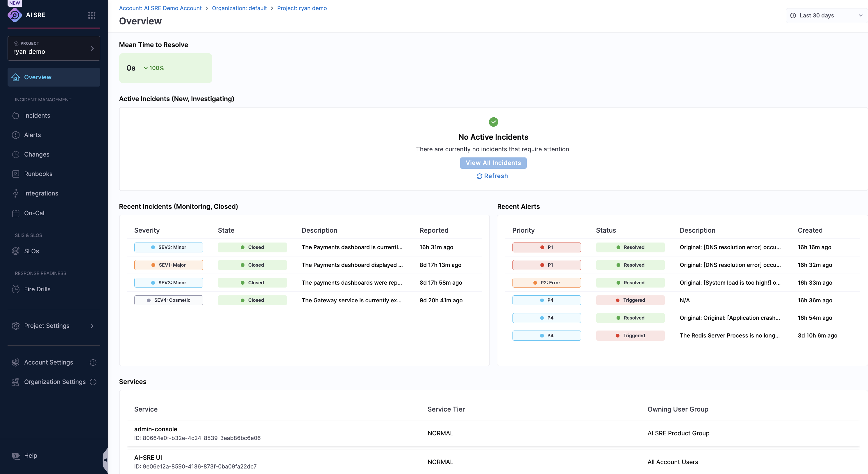Open Incidents in sidebar
This screenshot has width=868, height=474.
(x=54, y=116)
